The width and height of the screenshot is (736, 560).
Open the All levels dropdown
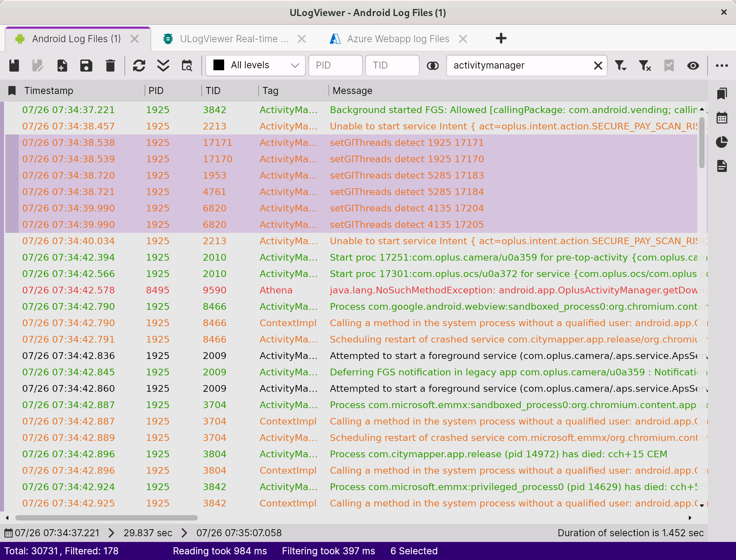click(255, 65)
